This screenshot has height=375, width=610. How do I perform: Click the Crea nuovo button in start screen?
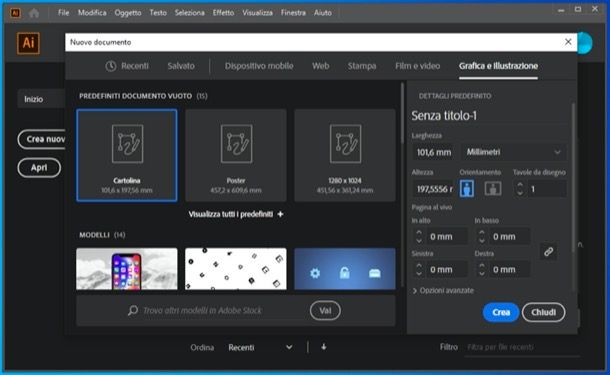pos(42,139)
